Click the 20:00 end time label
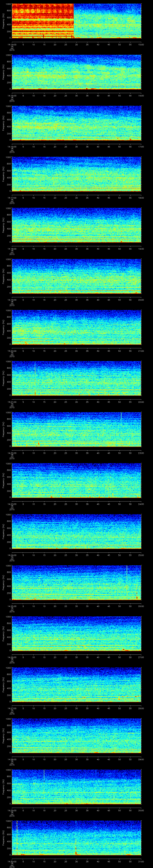153x868 pixels. coord(141,300)
